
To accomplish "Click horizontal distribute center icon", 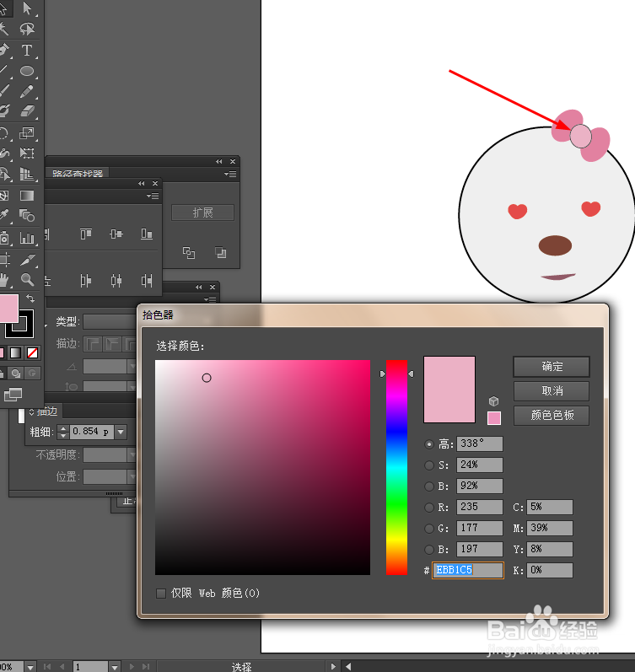I will coord(116,281).
